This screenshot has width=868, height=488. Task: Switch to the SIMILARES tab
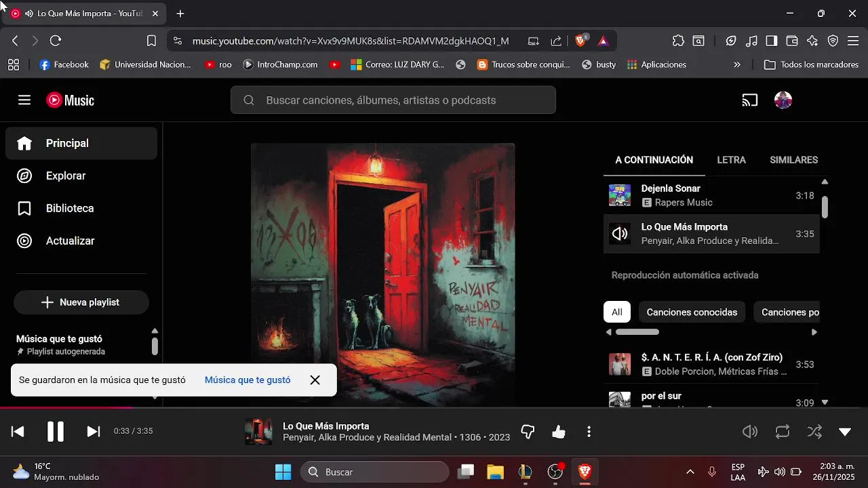click(x=793, y=160)
